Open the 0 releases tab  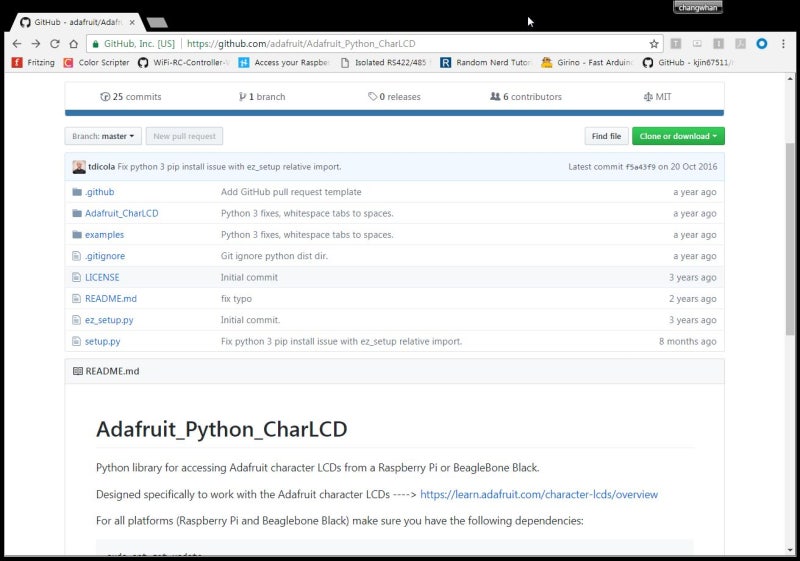click(x=394, y=97)
